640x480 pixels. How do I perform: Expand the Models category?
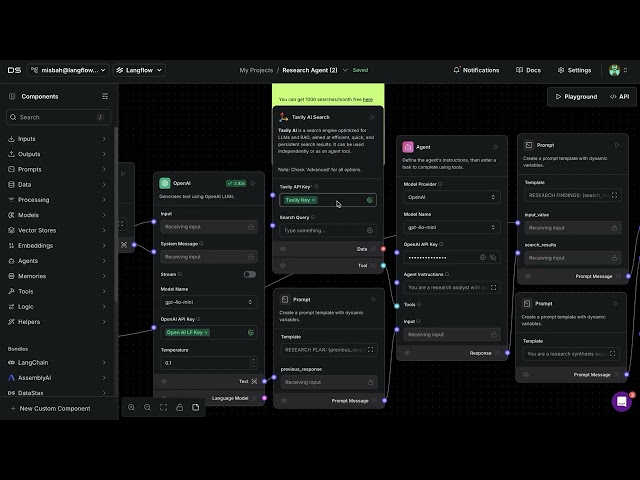(57, 215)
